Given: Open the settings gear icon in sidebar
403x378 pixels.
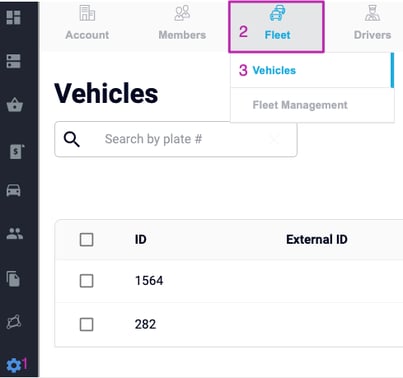Looking at the screenshot, I should [x=14, y=365].
